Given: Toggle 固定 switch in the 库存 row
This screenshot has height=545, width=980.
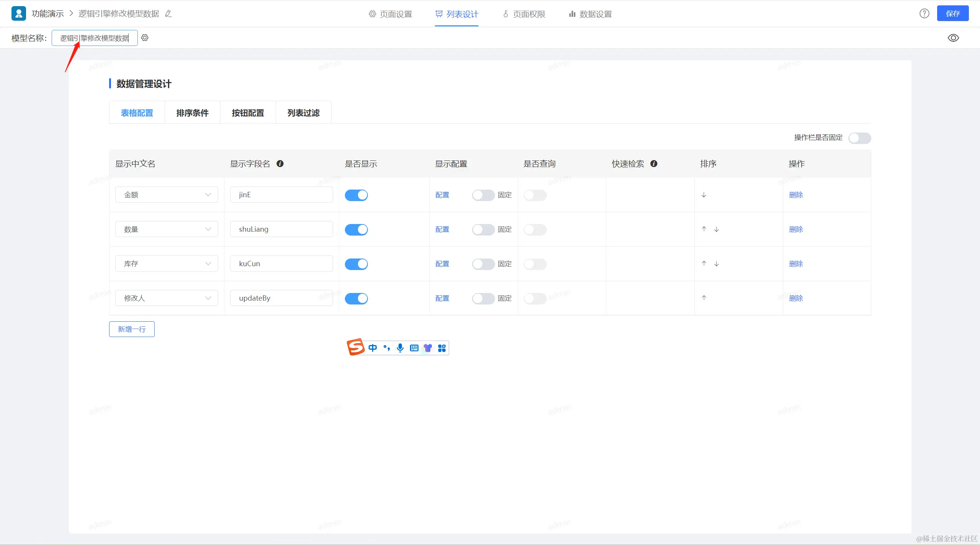Looking at the screenshot, I should click(x=483, y=264).
